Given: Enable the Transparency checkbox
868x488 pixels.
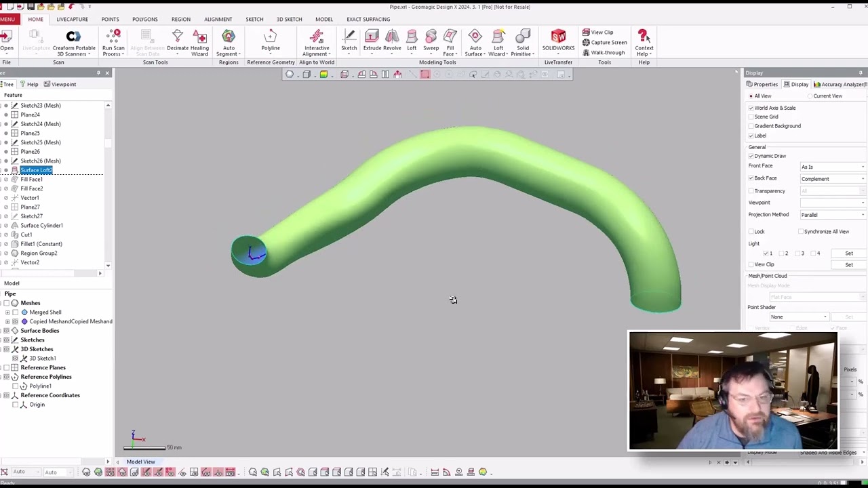Looking at the screenshot, I should point(751,191).
